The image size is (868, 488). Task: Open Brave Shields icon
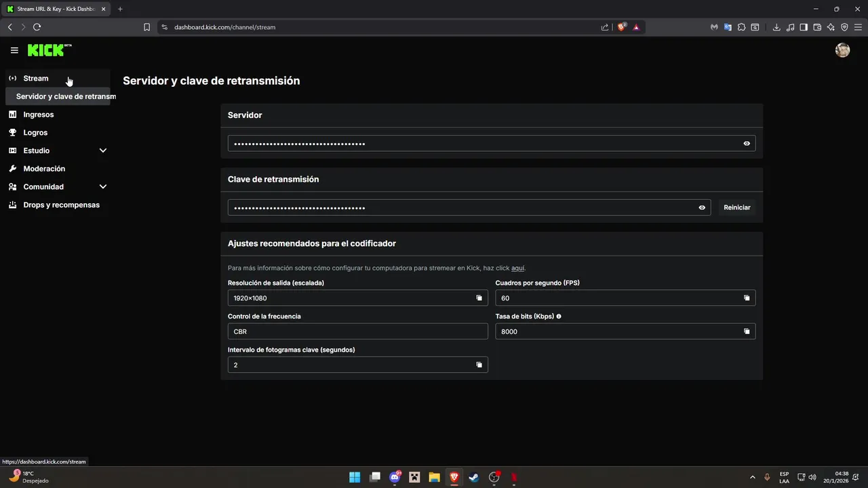coord(621,27)
